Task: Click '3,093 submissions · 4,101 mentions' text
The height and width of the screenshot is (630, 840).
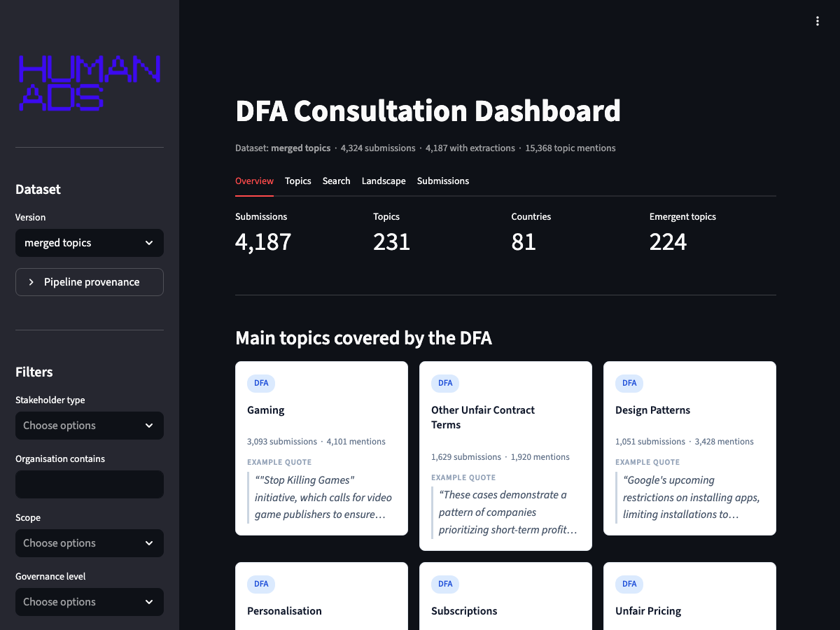Action: (x=316, y=442)
